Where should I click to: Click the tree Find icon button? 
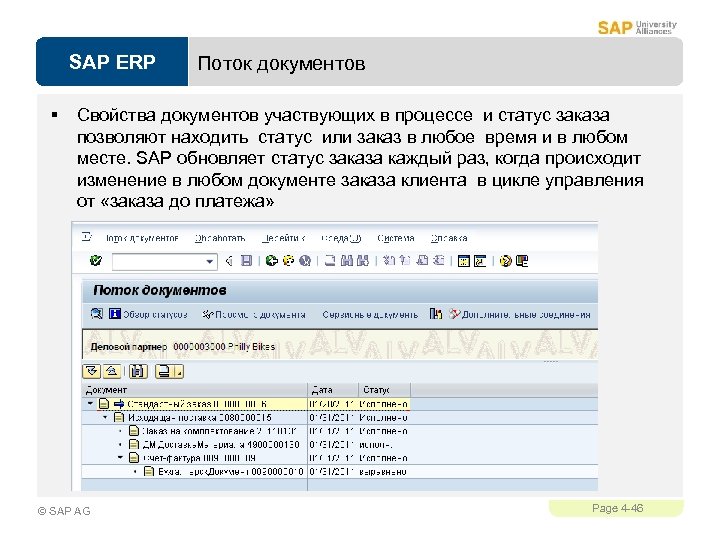[x=137, y=371]
